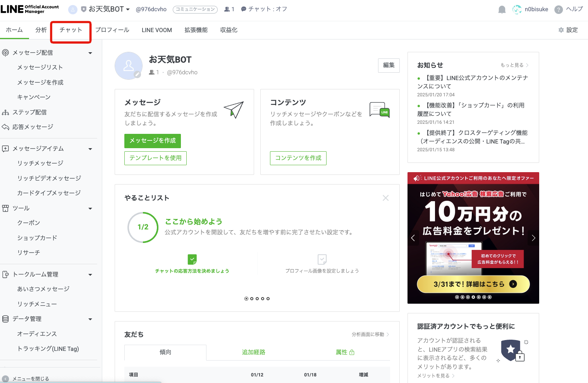Screen dimensions: 588x383
Task: Collapse the ツール section arrow
Action: (90, 209)
